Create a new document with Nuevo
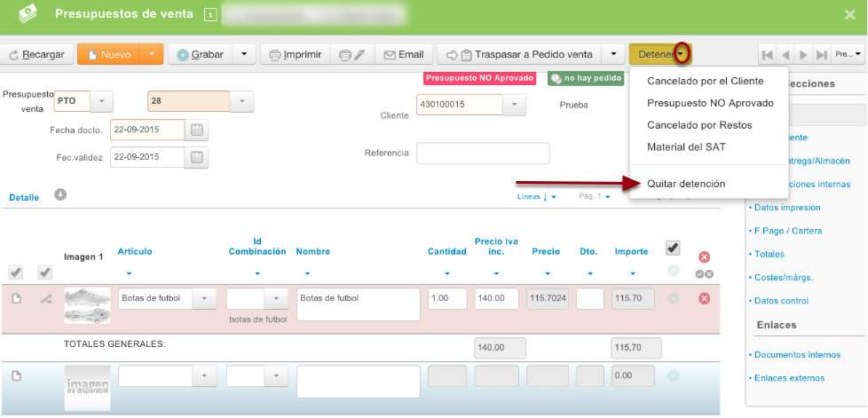 pos(109,54)
